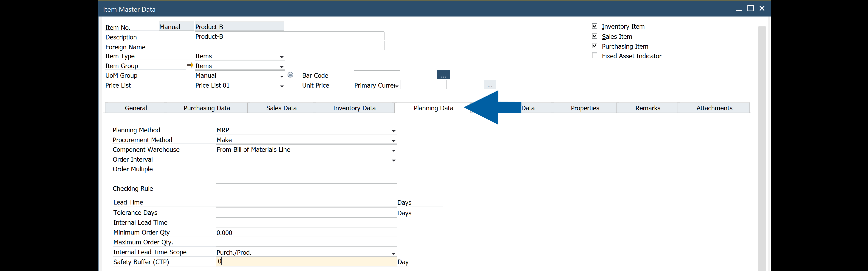Close the Item Master Data window
Image resolution: width=868 pixels, height=271 pixels.
pos(762,8)
